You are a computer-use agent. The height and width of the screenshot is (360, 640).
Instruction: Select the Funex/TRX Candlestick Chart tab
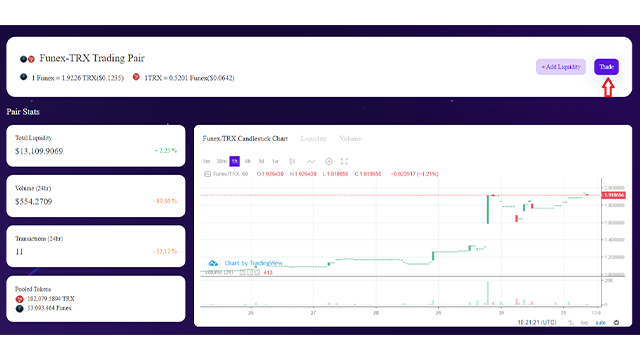coord(245,139)
